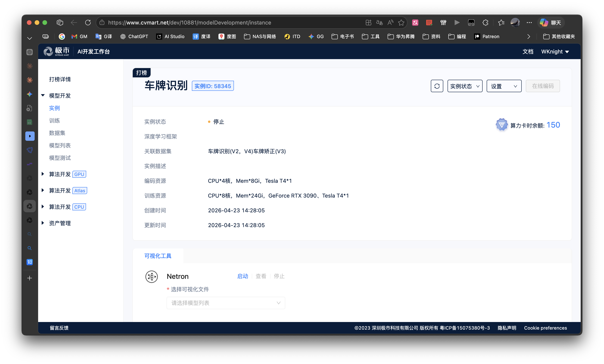
Task: Click the Netron 查看 link
Action: (x=261, y=276)
